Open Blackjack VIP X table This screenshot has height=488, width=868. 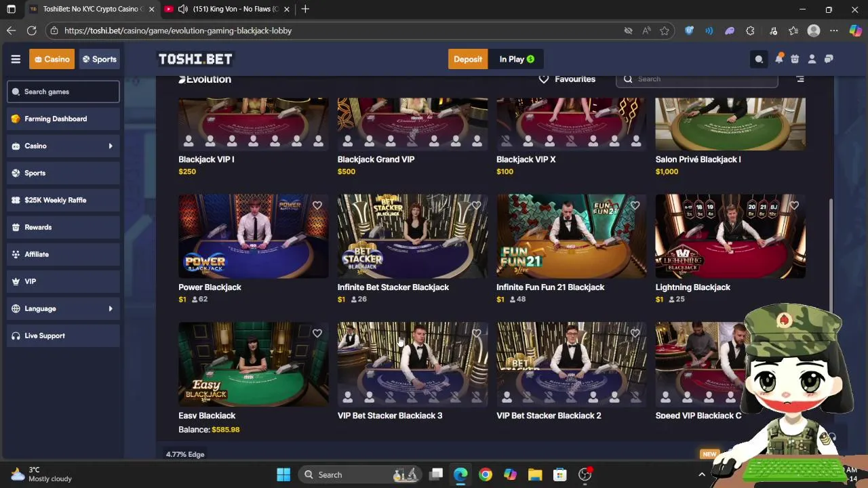coord(572,123)
